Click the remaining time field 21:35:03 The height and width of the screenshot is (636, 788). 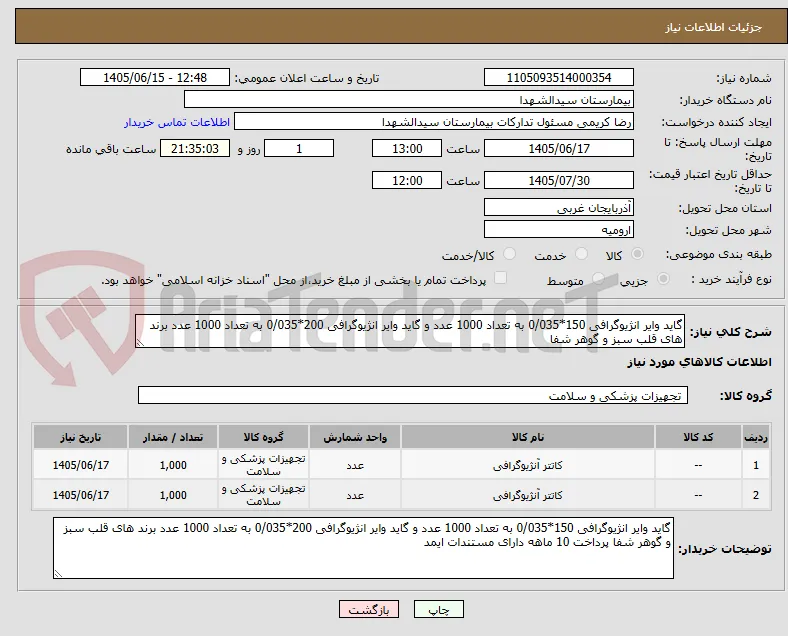pos(195,149)
